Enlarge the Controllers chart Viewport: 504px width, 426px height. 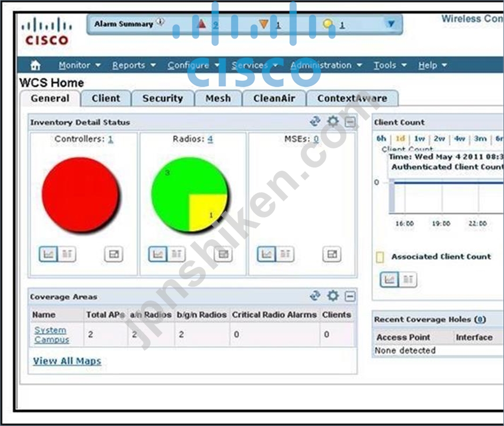click(114, 254)
